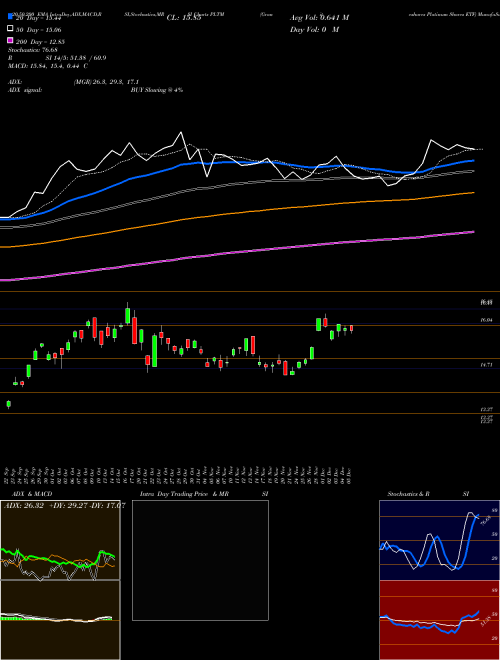Click the 'BUY Slowing @ 4%' ADX signal

click(x=157, y=90)
